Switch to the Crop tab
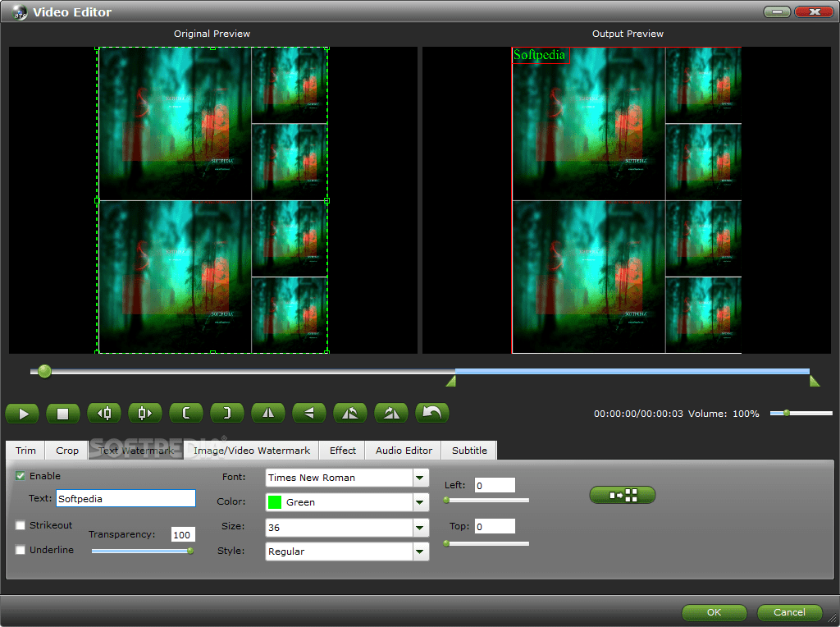This screenshot has height=627, width=840. [x=67, y=451]
